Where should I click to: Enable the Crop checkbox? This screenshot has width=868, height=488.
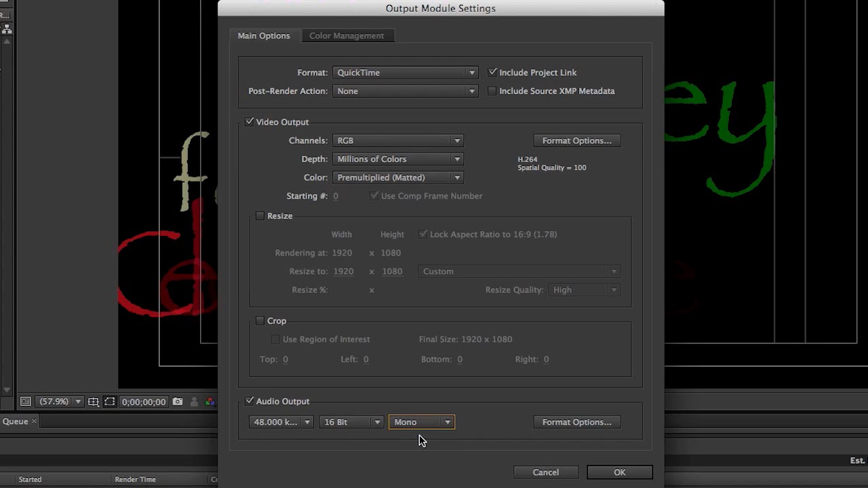(260, 321)
